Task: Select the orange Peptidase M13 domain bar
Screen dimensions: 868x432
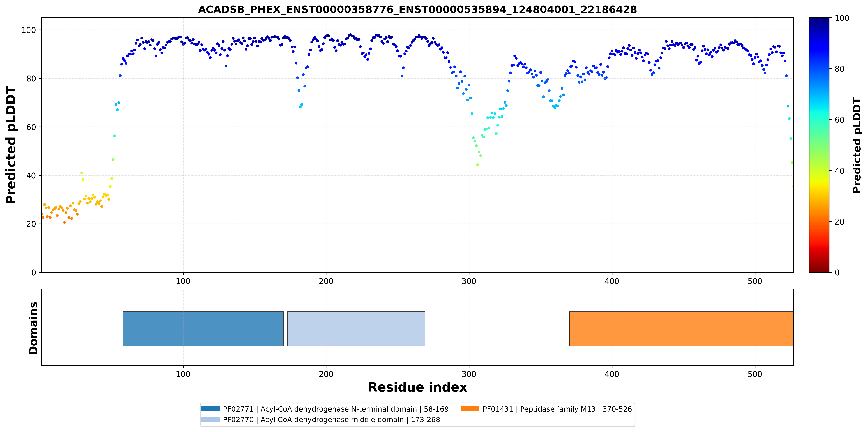Action: pos(681,329)
